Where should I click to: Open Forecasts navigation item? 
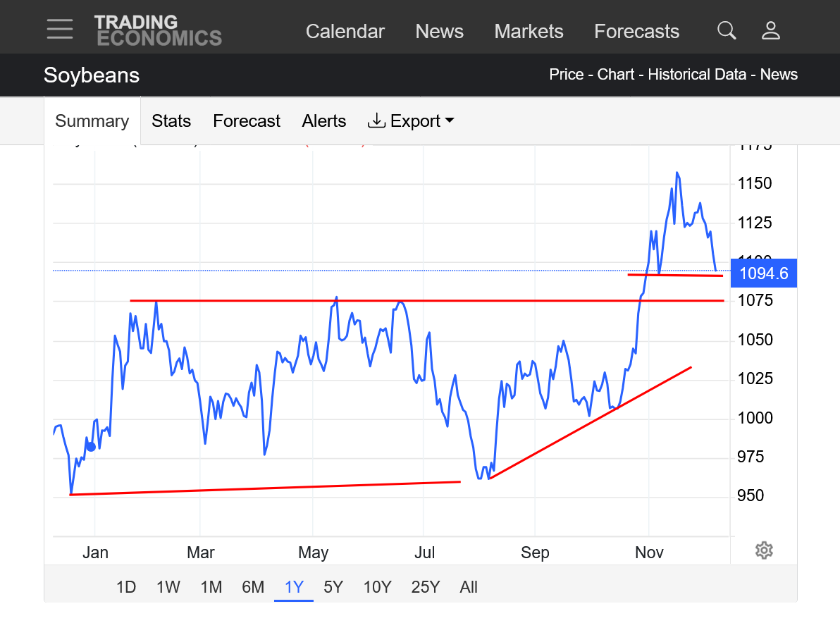pos(636,32)
